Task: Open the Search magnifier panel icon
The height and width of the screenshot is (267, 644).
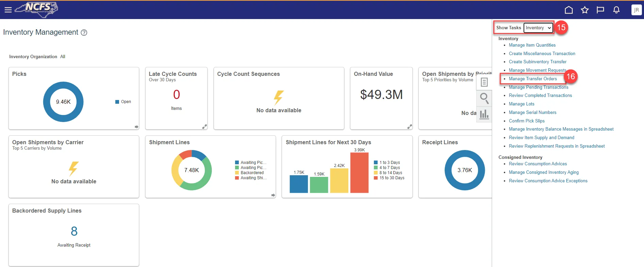Action: click(484, 98)
